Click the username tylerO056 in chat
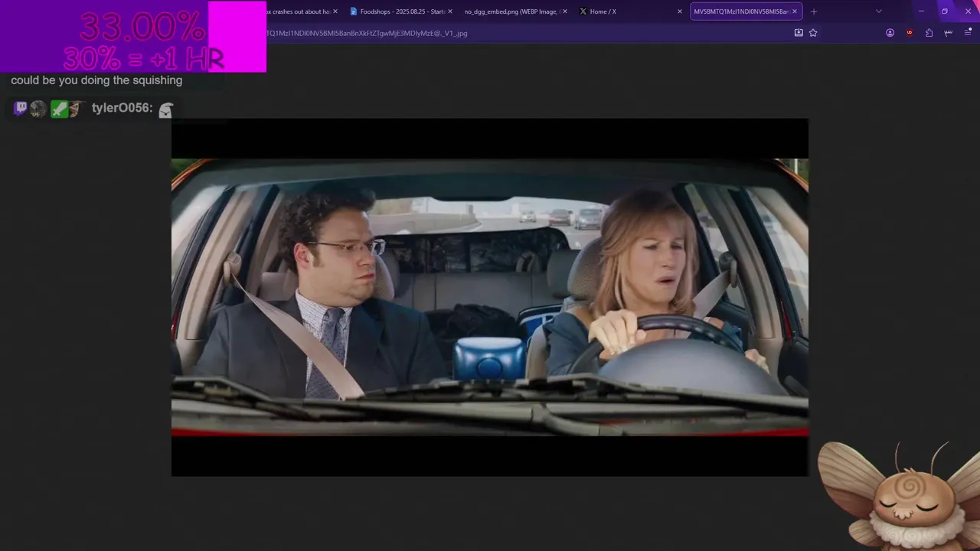Viewport: 980px width, 551px height. pos(122,108)
